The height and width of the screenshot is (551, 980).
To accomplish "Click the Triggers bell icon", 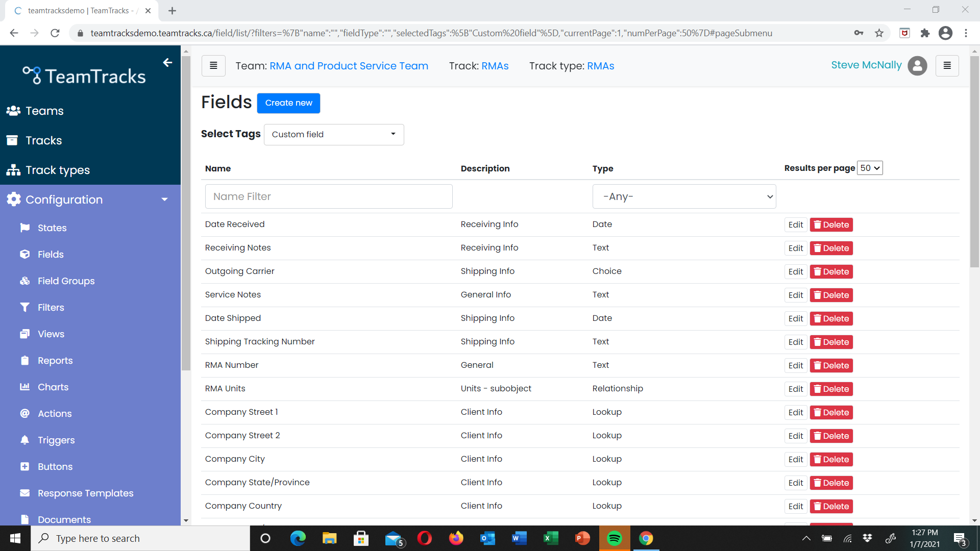I will pos(24,440).
